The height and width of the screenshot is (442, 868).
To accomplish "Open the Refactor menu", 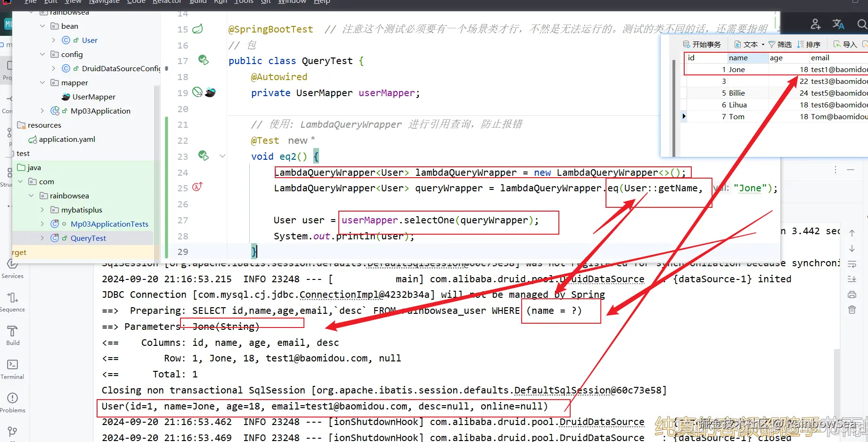I will (x=167, y=2).
